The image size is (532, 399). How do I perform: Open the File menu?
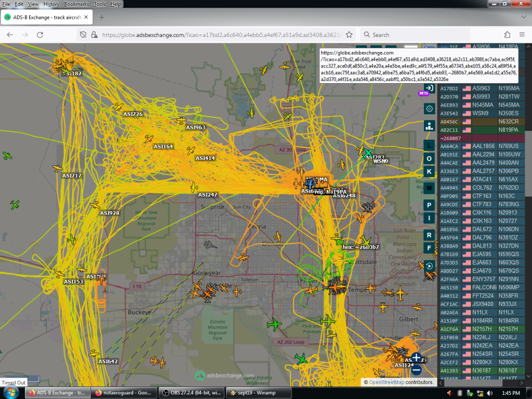(x=6, y=4)
